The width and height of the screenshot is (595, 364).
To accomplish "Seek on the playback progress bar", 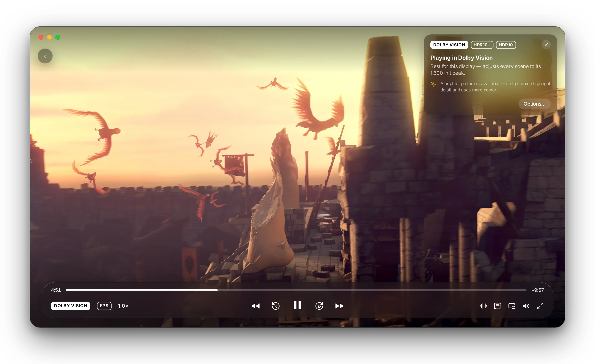I will 296,290.
